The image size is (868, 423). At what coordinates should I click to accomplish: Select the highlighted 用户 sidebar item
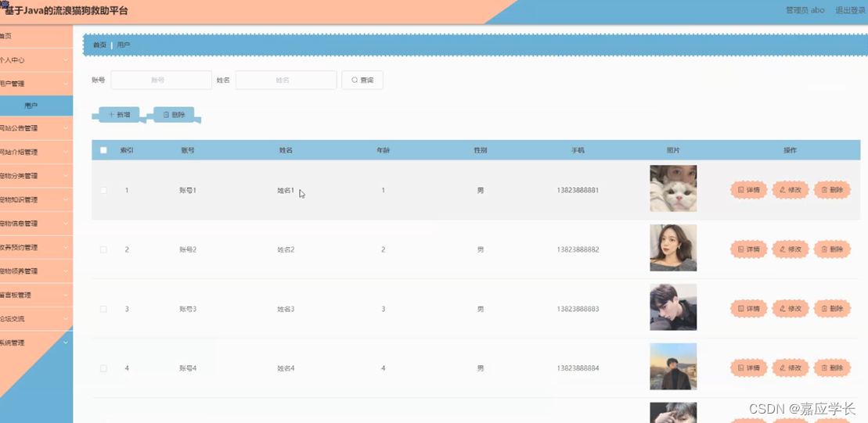pos(36,106)
